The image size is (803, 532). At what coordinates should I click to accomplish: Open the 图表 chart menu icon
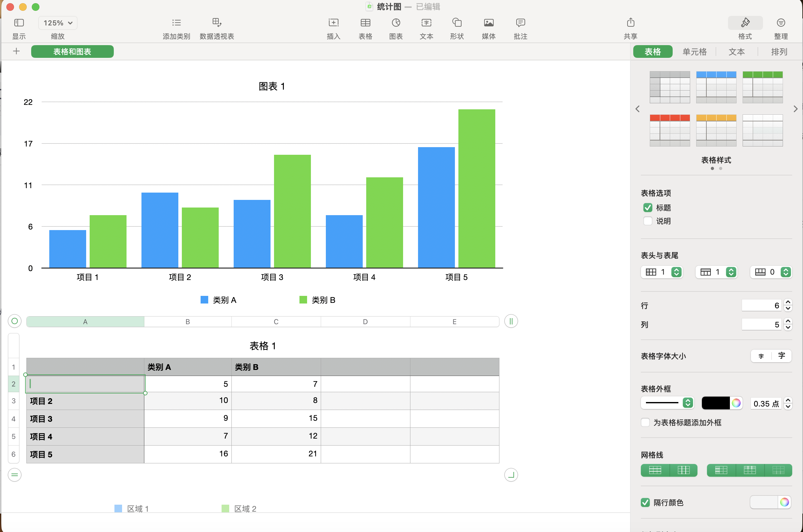pos(396,23)
